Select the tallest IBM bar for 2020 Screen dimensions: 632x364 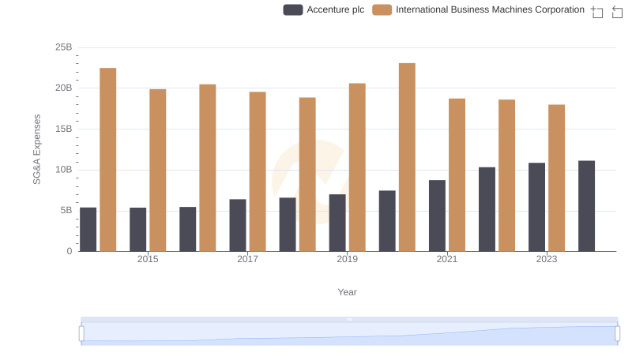pos(407,157)
